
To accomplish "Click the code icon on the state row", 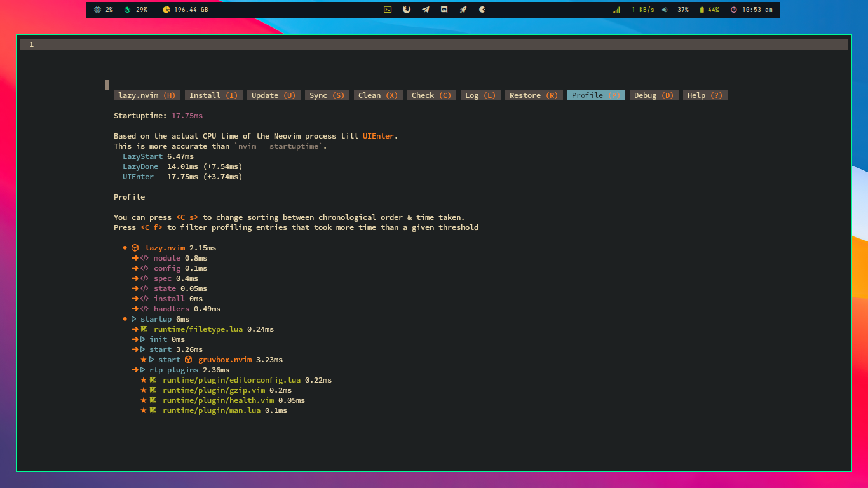I will click(x=144, y=288).
